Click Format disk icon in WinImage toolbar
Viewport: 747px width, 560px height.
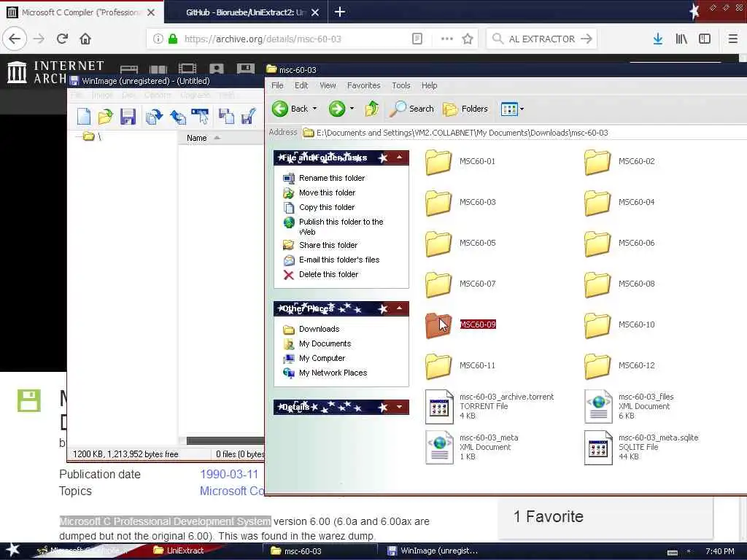(200, 116)
